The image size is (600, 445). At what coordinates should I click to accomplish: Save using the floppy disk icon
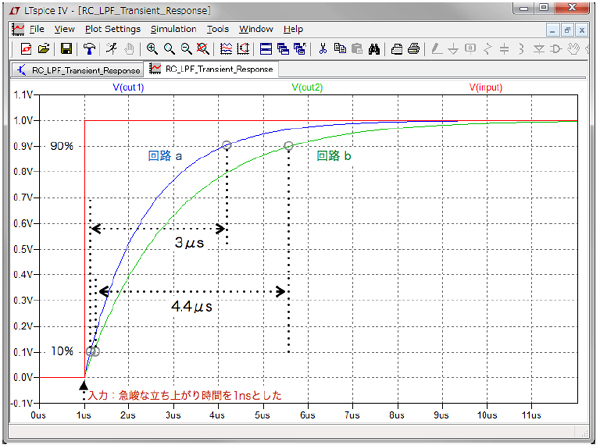click(66, 48)
